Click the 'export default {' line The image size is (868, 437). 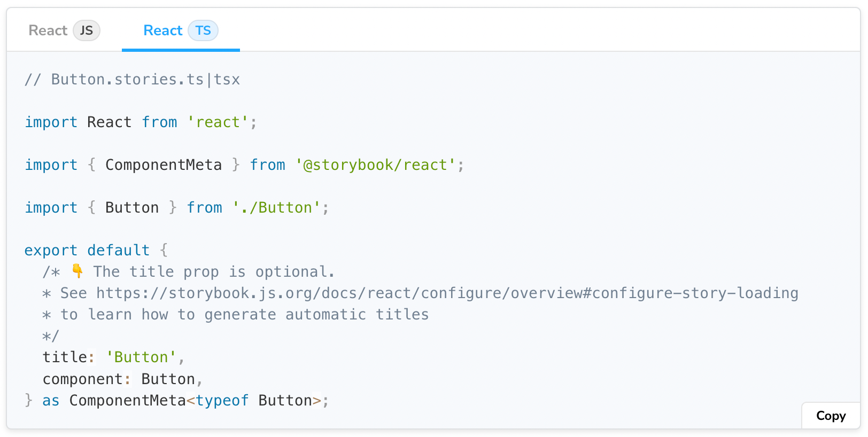pos(96,250)
